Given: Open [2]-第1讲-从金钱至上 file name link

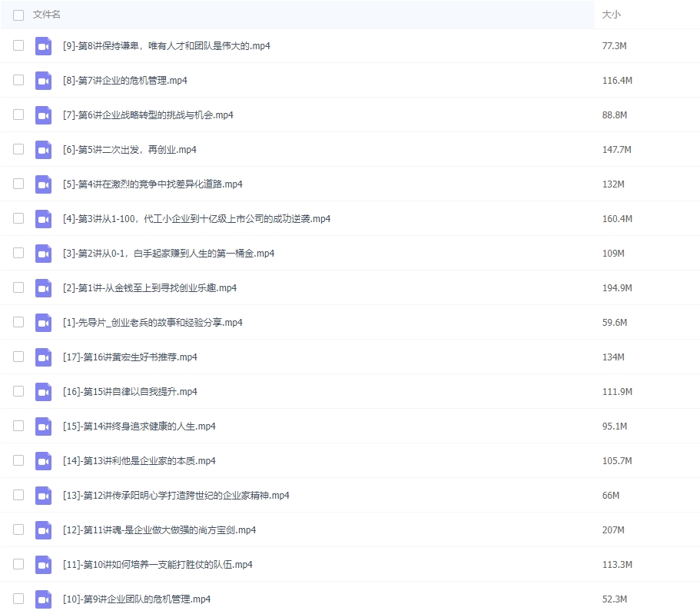Looking at the screenshot, I should 149,288.
